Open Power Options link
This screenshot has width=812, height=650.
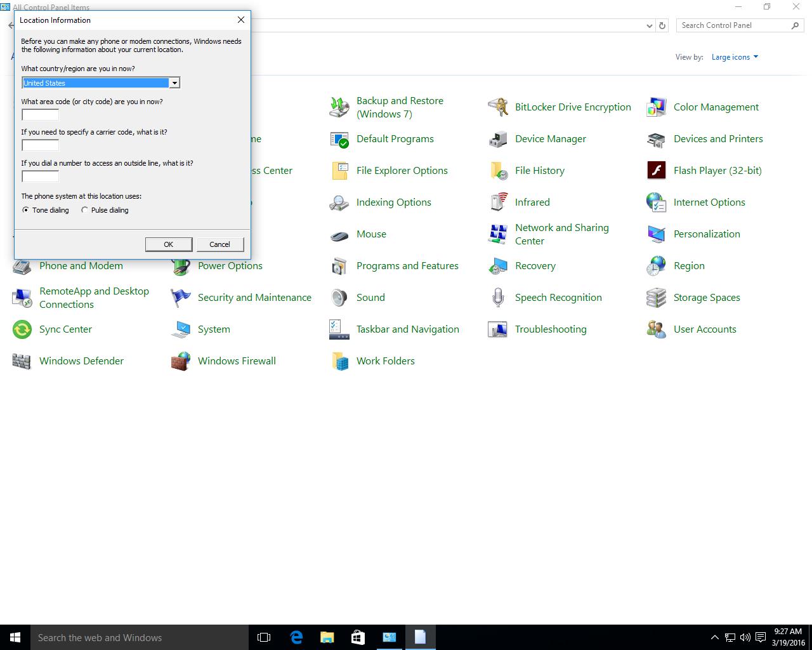tap(230, 266)
